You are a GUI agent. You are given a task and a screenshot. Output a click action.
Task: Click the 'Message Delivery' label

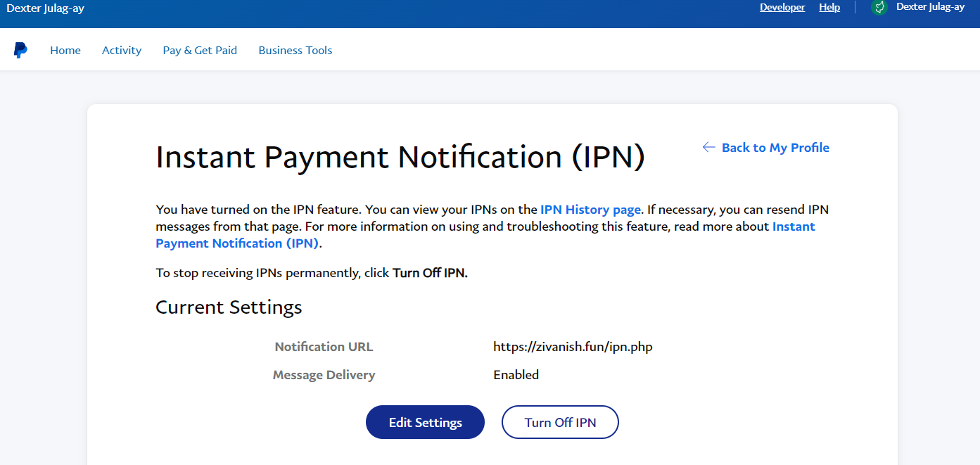tap(324, 375)
